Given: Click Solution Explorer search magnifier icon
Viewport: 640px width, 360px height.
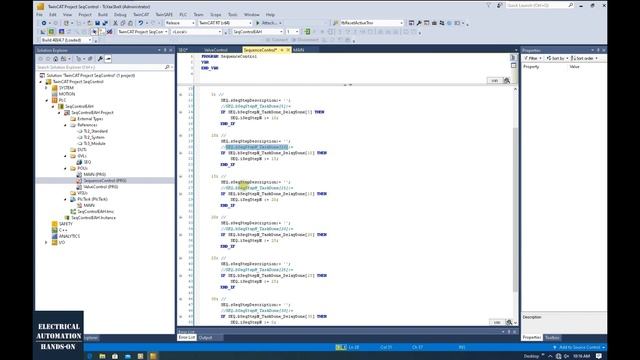Looking at the screenshot, I should tap(167, 67).
